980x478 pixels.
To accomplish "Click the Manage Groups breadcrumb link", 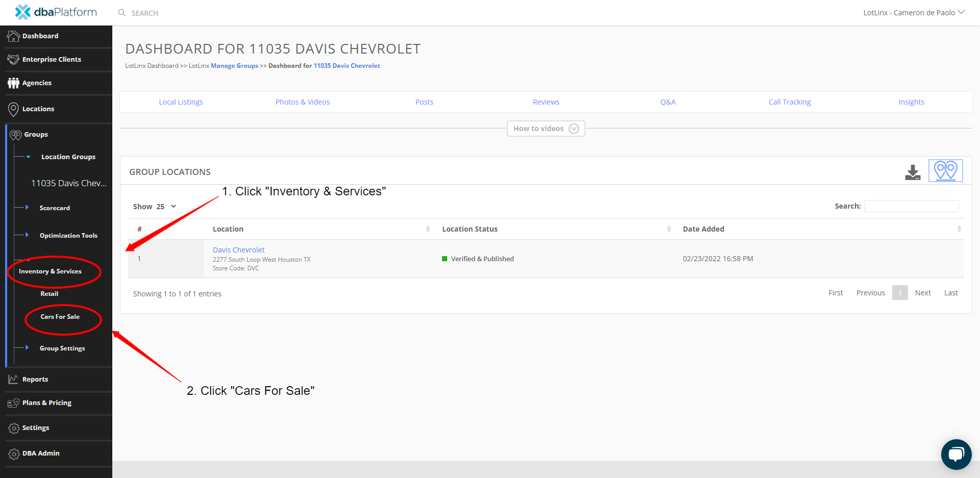I will tap(234, 66).
